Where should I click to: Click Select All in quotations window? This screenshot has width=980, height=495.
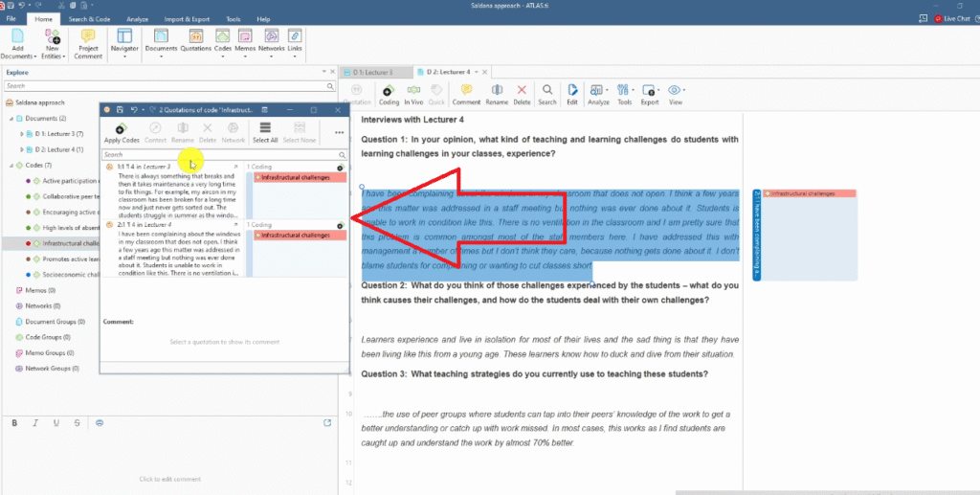click(265, 132)
